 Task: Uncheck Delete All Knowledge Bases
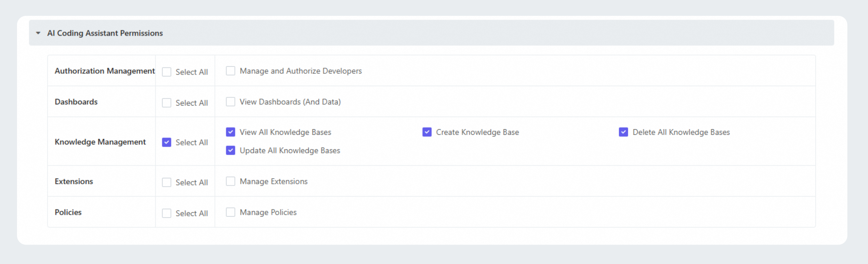click(x=623, y=132)
